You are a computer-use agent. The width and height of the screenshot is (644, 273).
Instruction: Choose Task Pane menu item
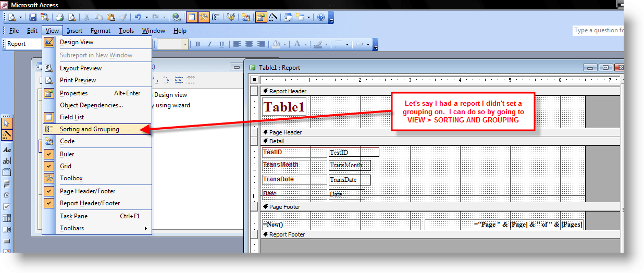coord(97,216)
